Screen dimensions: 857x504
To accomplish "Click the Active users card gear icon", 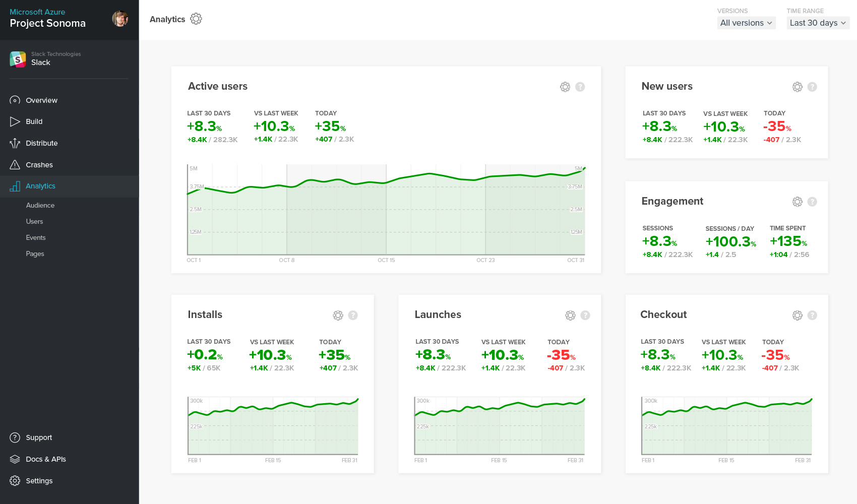I will [565, 87].
